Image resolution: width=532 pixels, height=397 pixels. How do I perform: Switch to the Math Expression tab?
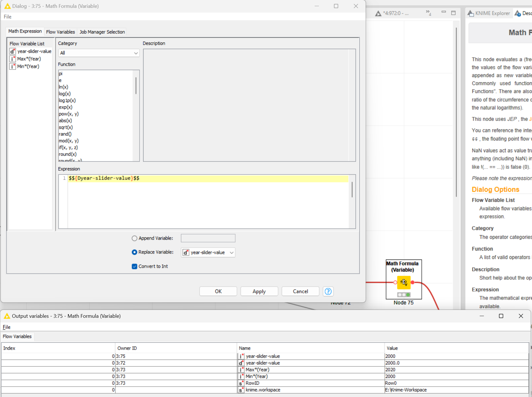coord(25,31)
